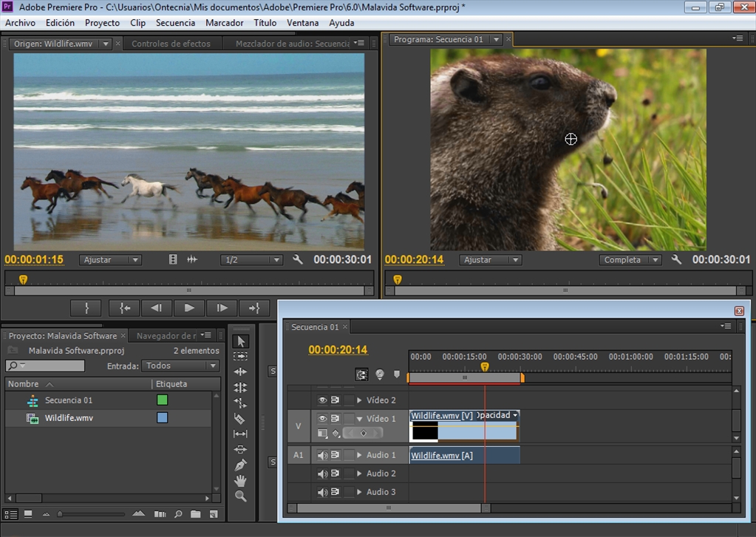
Task: Open the Archivo menu
Action: tap(20, 23)
